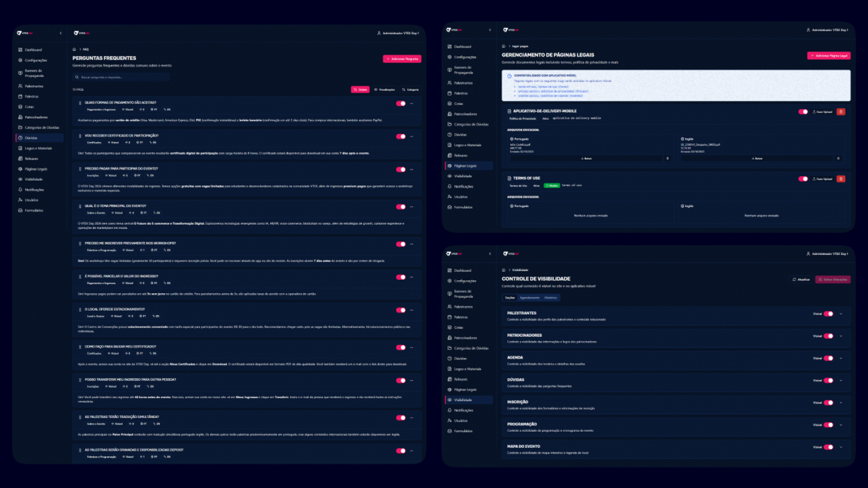Open the three-dot menu for certificado de participação question
868x488 pixels.
412,137
